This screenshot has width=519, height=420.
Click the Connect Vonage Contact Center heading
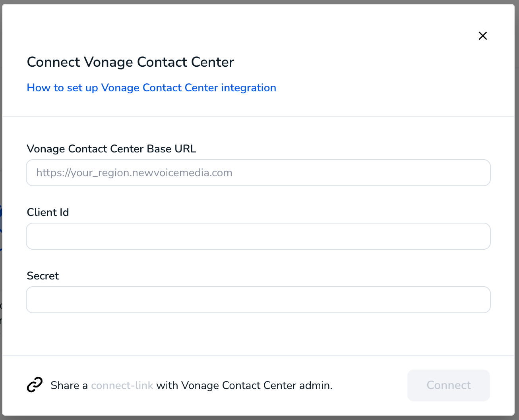(x=130, y=62)
